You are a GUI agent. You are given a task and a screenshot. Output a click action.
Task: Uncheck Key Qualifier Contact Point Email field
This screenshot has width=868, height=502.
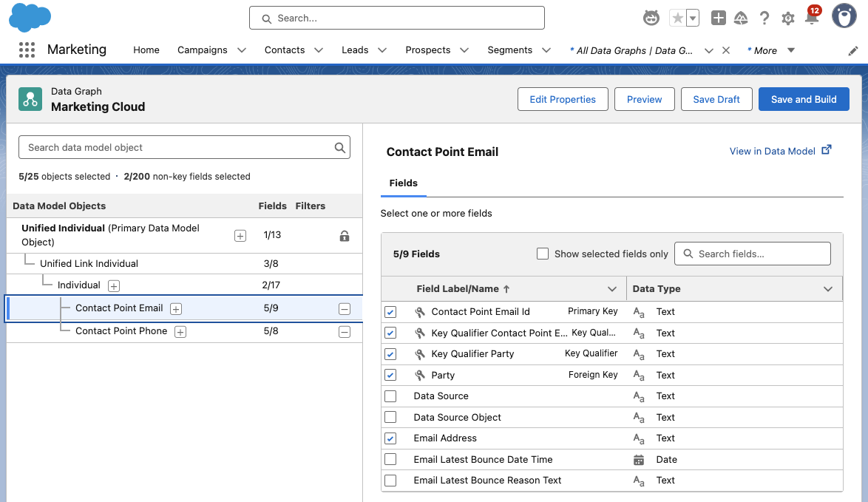tap(390, 333)
